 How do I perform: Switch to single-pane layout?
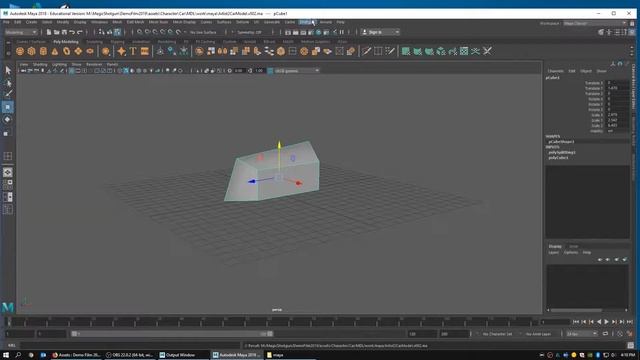[x=8, y=172]
